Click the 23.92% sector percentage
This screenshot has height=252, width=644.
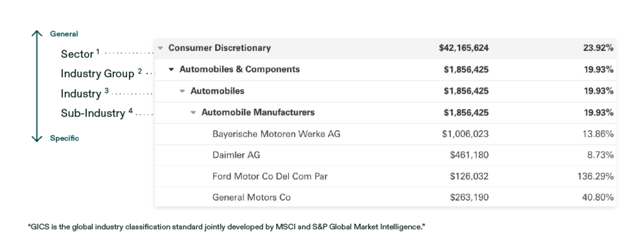click(598, 48)
